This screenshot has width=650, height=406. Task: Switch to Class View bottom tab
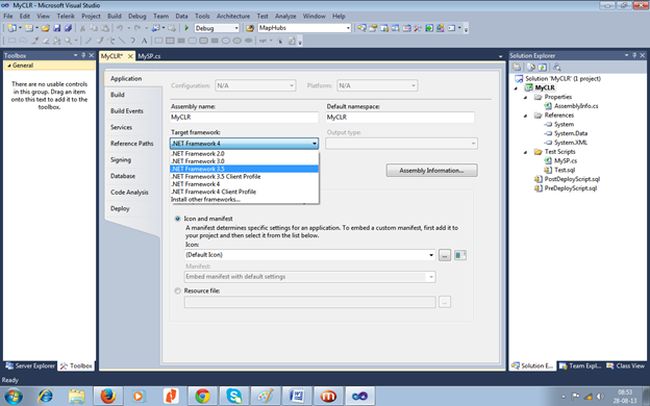coord(626,366)
